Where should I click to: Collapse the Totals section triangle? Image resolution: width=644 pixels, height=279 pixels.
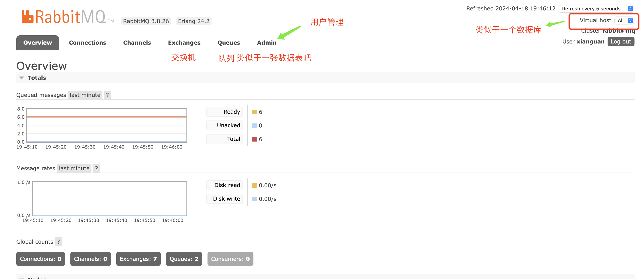tap(21, 78)
